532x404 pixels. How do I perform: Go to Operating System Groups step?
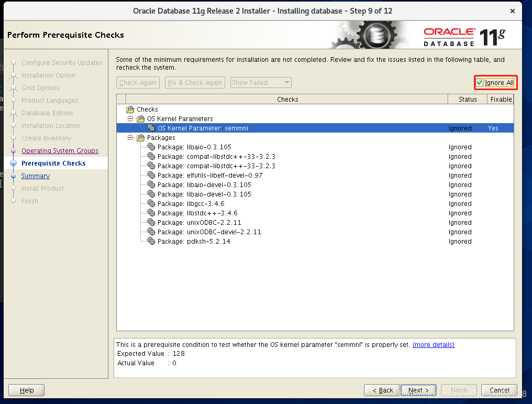[x=60, y=151]
